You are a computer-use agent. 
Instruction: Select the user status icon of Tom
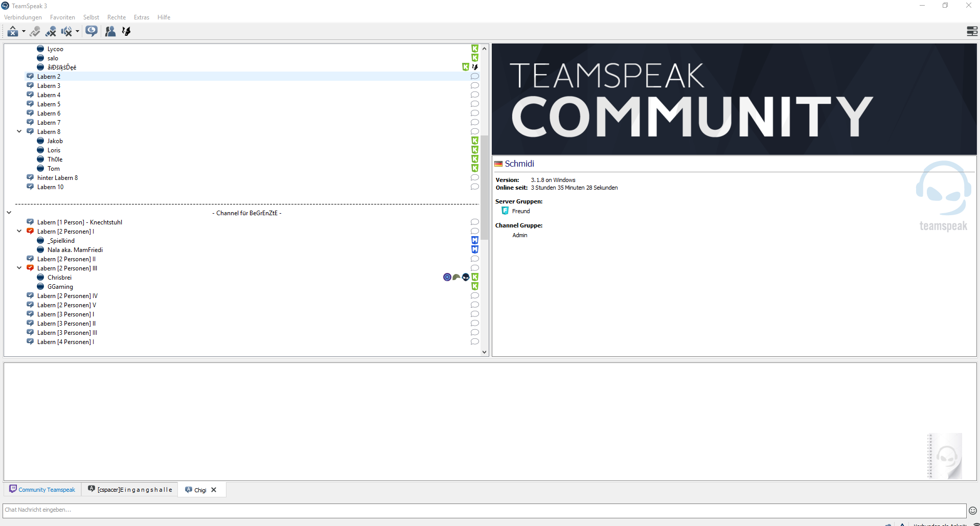[40, 168]
